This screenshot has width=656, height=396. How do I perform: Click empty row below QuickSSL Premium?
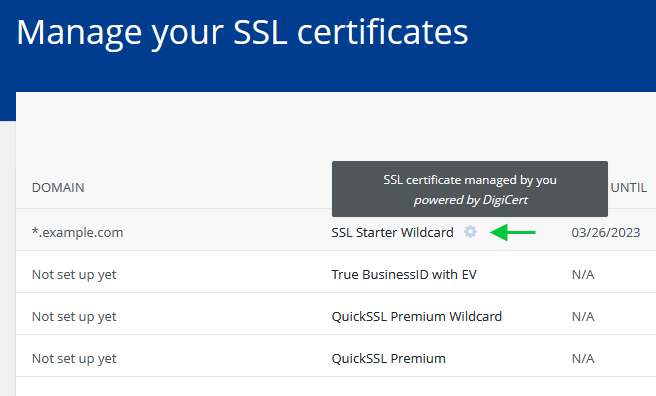coord(336,387)
